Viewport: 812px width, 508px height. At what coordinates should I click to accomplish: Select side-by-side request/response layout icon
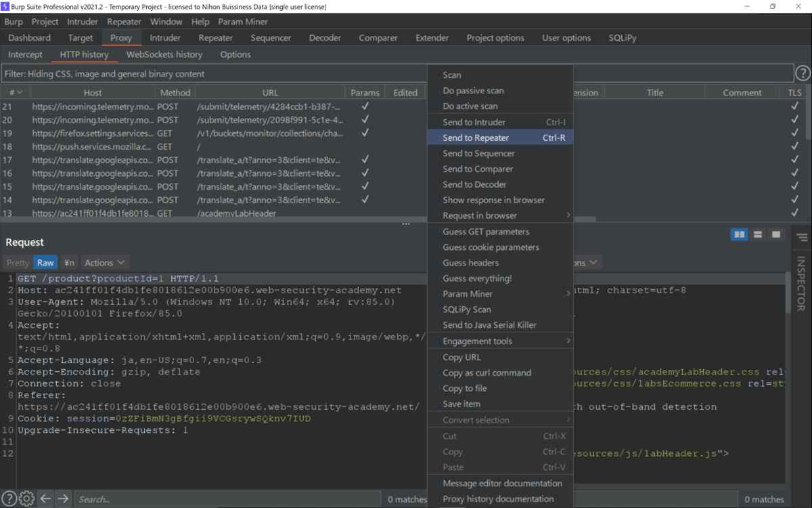740,234
